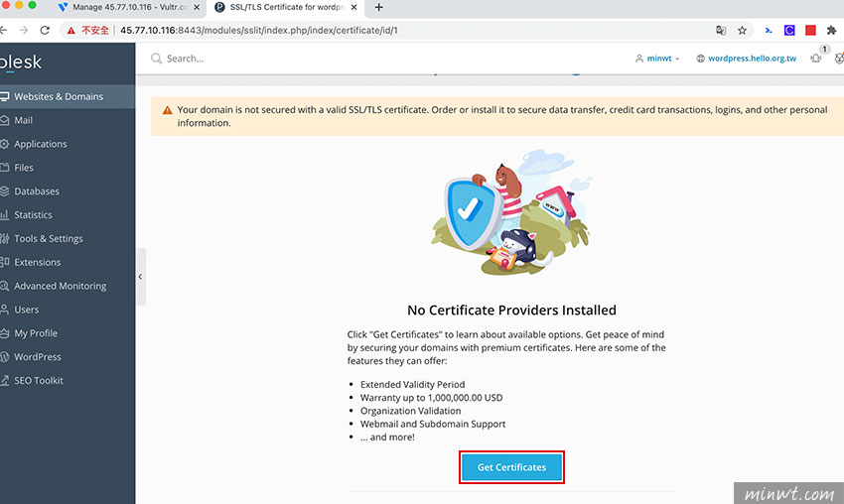Viewport: 844px width, 504px height.
Task: Reload the page
Action: point(45,30)
